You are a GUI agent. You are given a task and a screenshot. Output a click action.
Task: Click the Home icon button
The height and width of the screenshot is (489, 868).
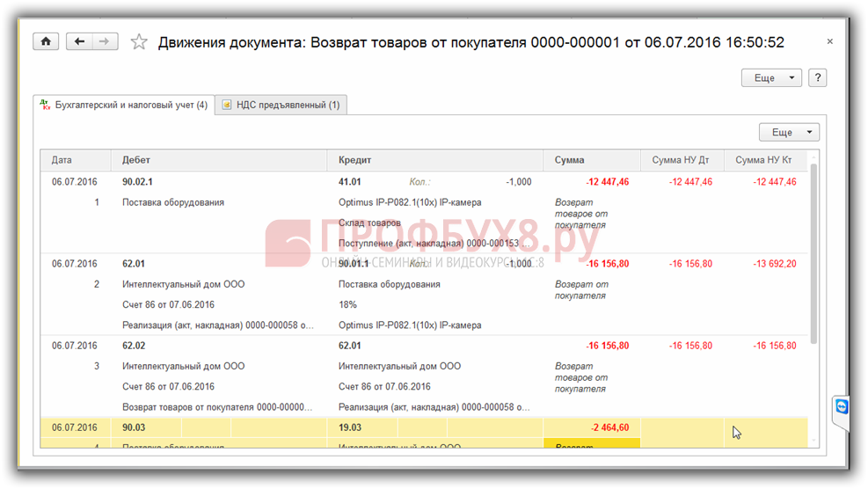coord(46,41)
